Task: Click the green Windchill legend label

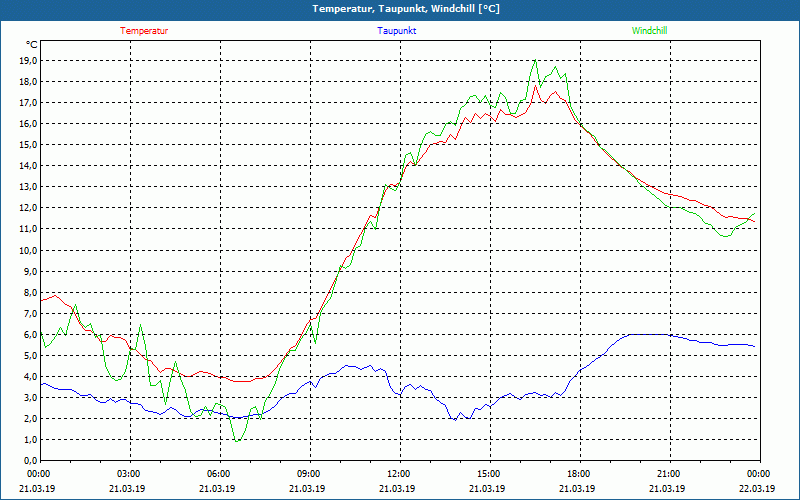Action: click(649, 31)
